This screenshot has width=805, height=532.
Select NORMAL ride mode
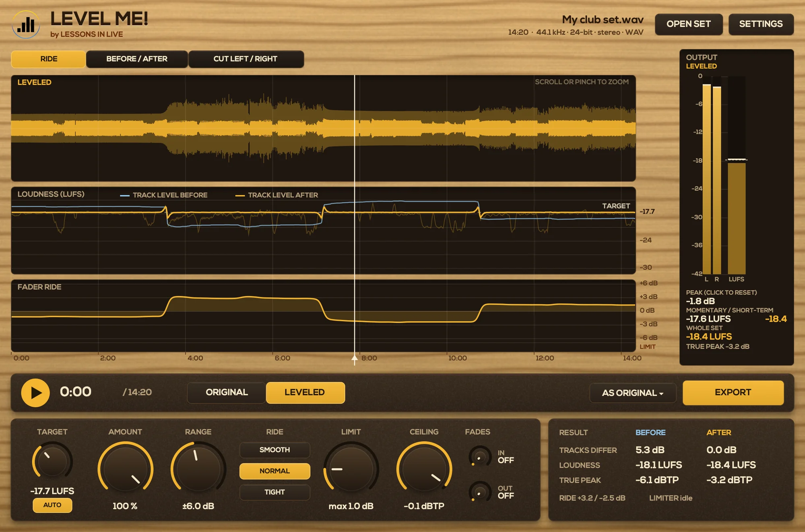coord(275,471)
